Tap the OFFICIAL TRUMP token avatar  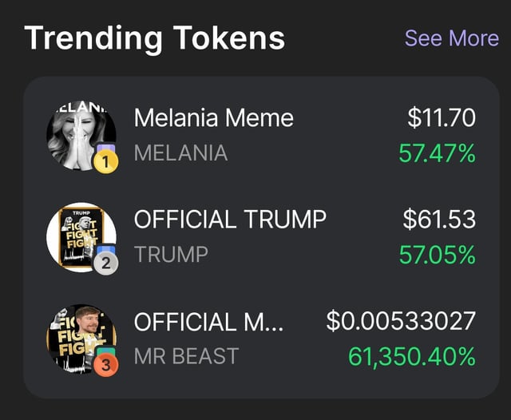[80, 235]
